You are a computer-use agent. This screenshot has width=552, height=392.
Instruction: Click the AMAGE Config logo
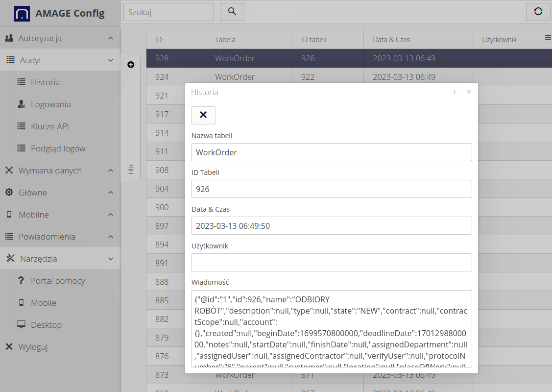(x=22, y=13)
